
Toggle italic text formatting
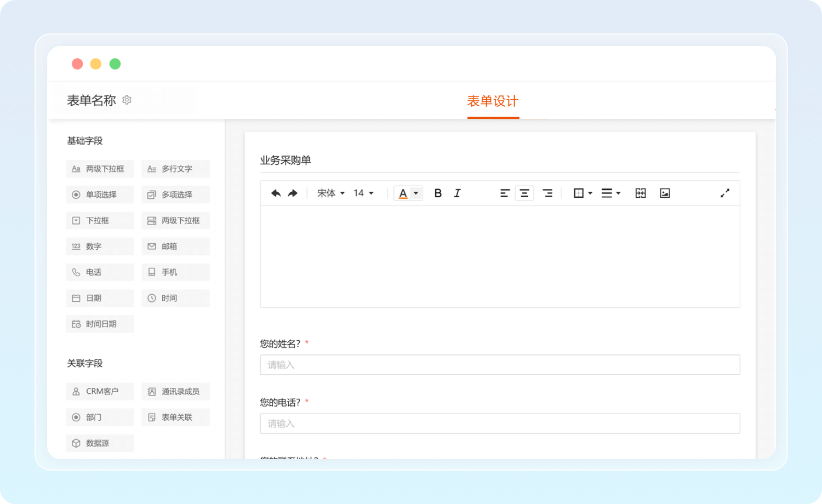click(x=457, y=193)
